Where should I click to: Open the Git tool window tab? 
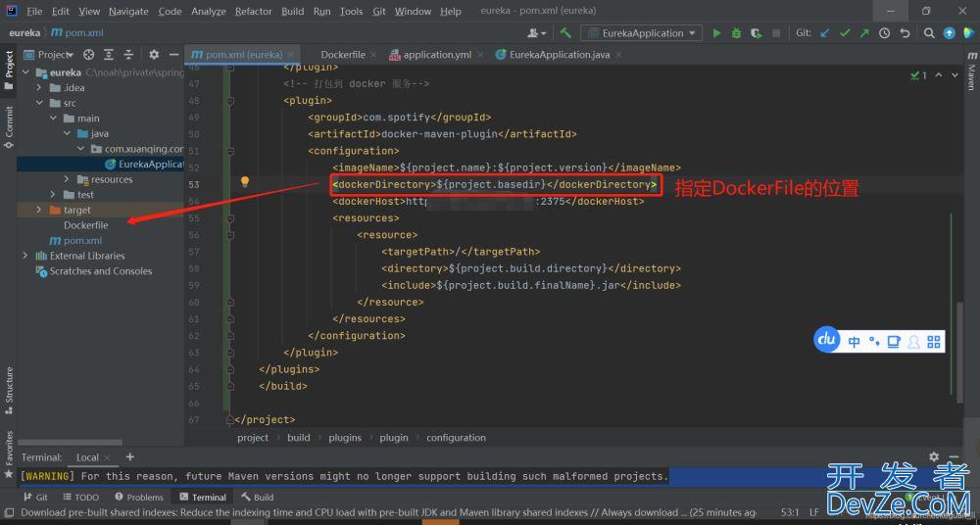click(x=35, y=497)
